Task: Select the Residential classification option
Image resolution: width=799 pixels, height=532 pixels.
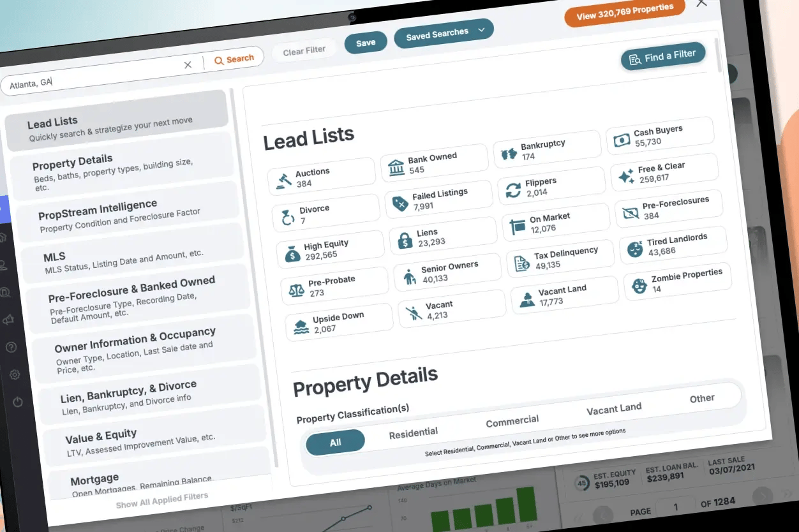Action: click(413, 432)
